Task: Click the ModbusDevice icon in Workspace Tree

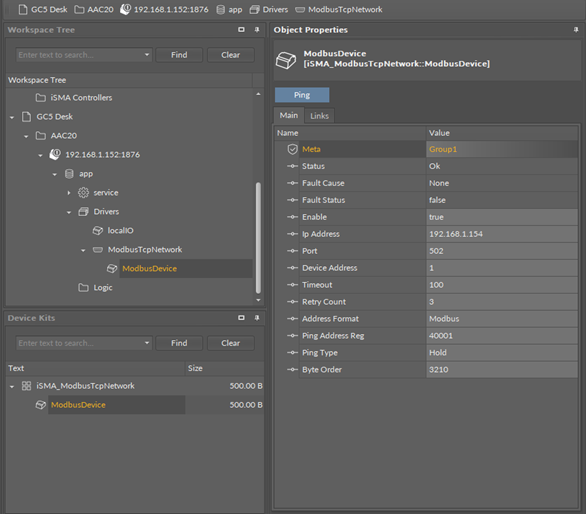Action: [112, 268]
